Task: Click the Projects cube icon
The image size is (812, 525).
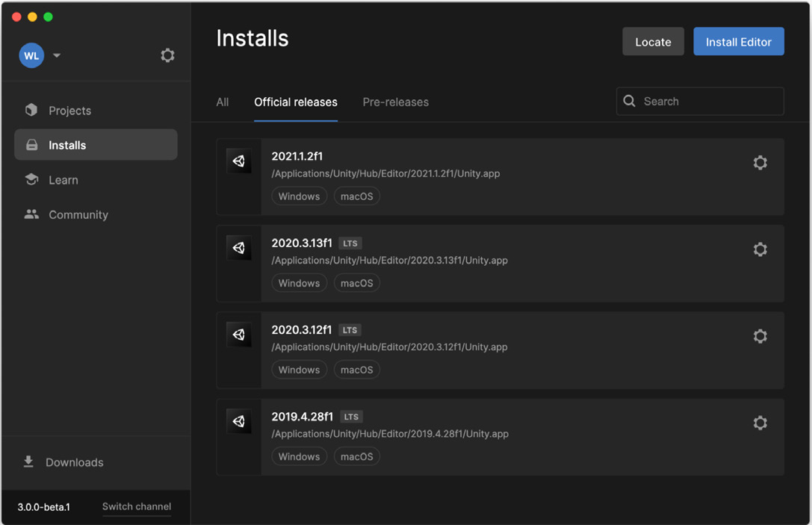Action: 31,110
